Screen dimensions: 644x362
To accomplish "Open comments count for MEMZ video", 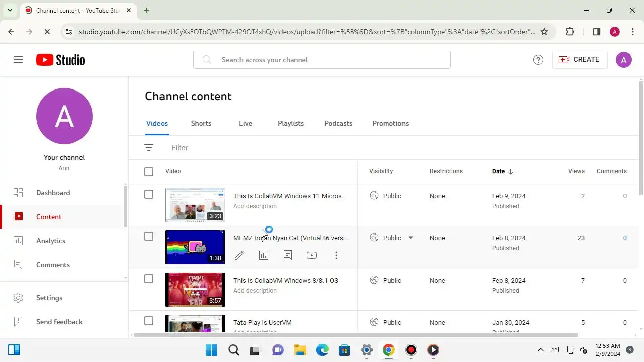I will pyautogui.click(x=625, y=238).
